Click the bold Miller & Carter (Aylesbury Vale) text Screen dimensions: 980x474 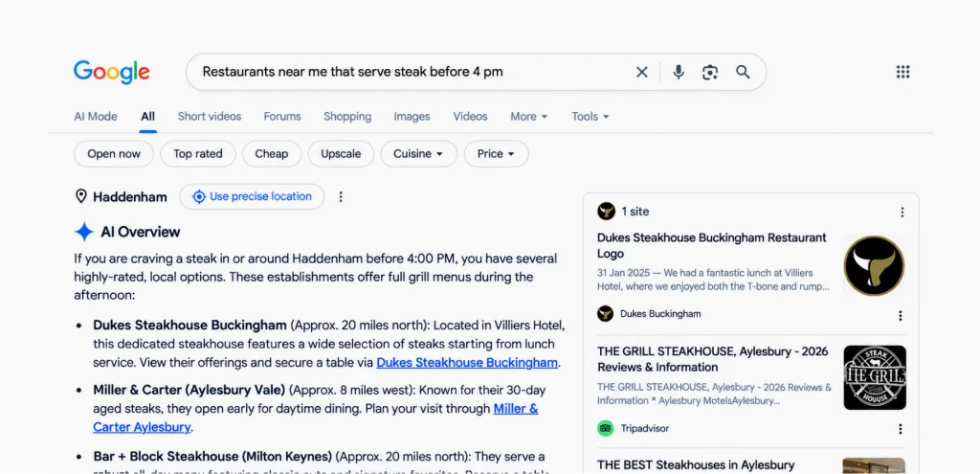(x=189, y=390)
